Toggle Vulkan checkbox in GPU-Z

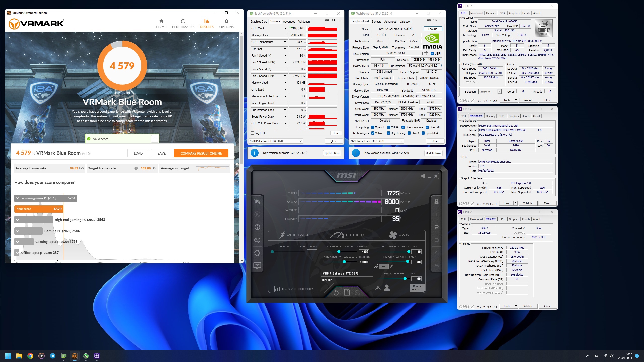click(x=373, y=133)
